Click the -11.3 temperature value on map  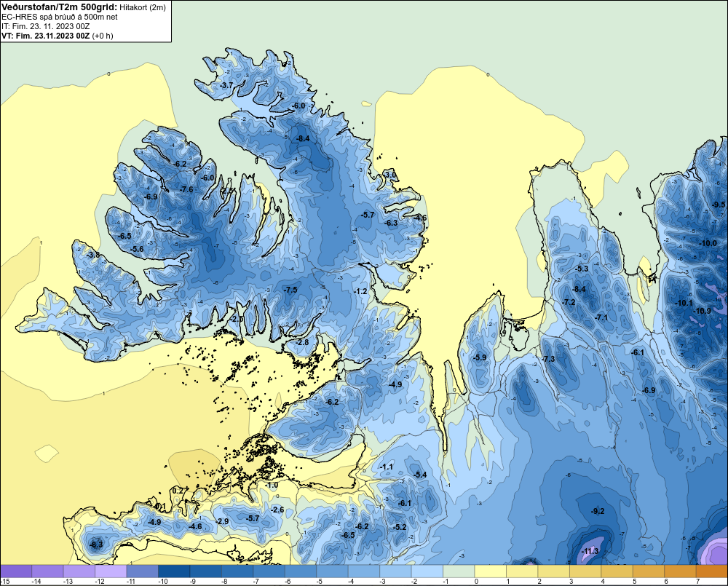590,552
